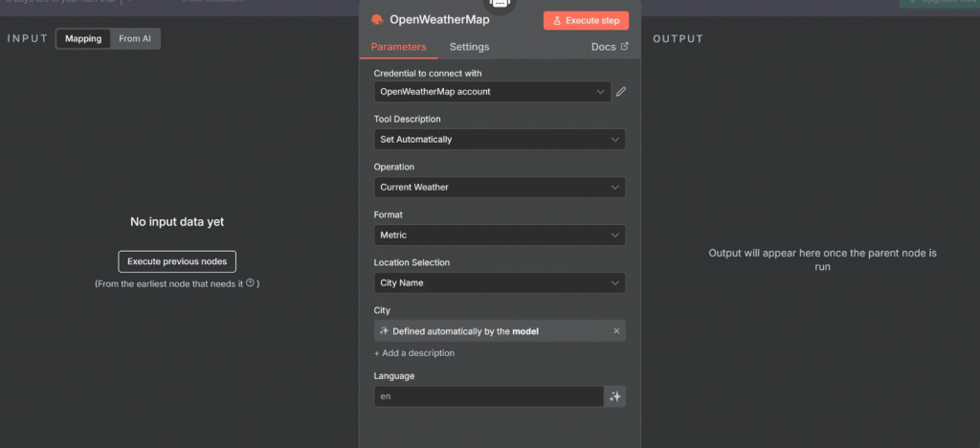Click the pencil icon to edit credential
Image resolution: width=980 pixels, height=448 pixels.
(621, 92)
